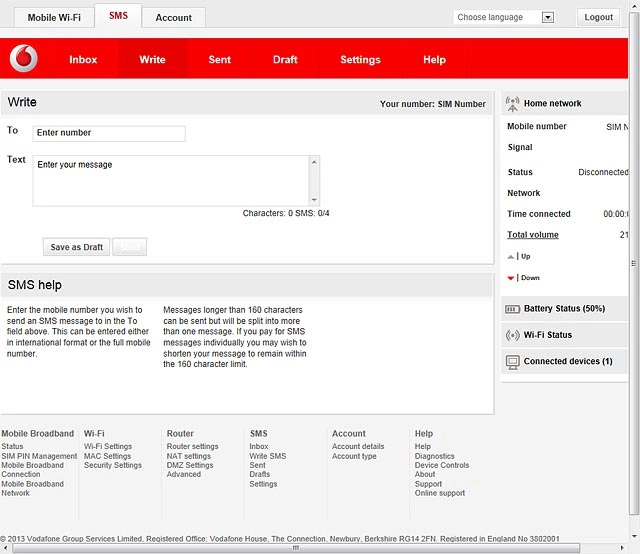This screenshot has height=554, width=640.
Task: Open Drafts footer link
Action: click(260, 474)
